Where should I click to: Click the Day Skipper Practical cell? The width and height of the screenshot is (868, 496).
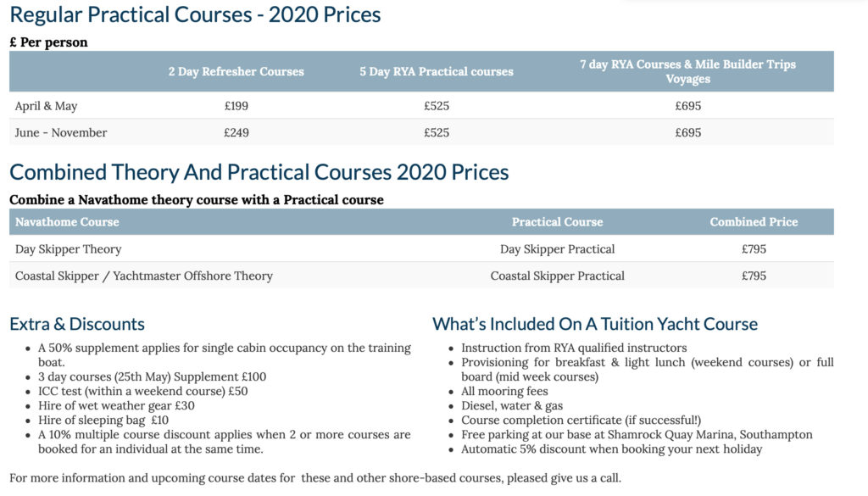(558, 249)
